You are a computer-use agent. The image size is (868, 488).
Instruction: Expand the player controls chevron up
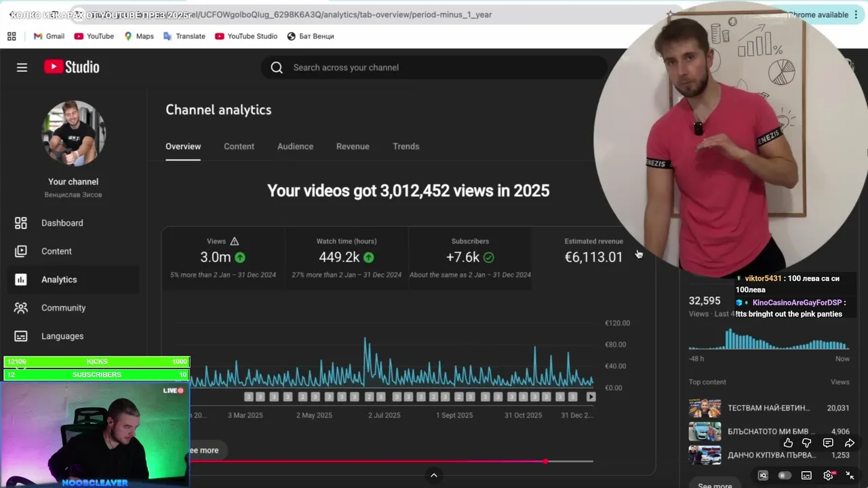pos(434,475)
